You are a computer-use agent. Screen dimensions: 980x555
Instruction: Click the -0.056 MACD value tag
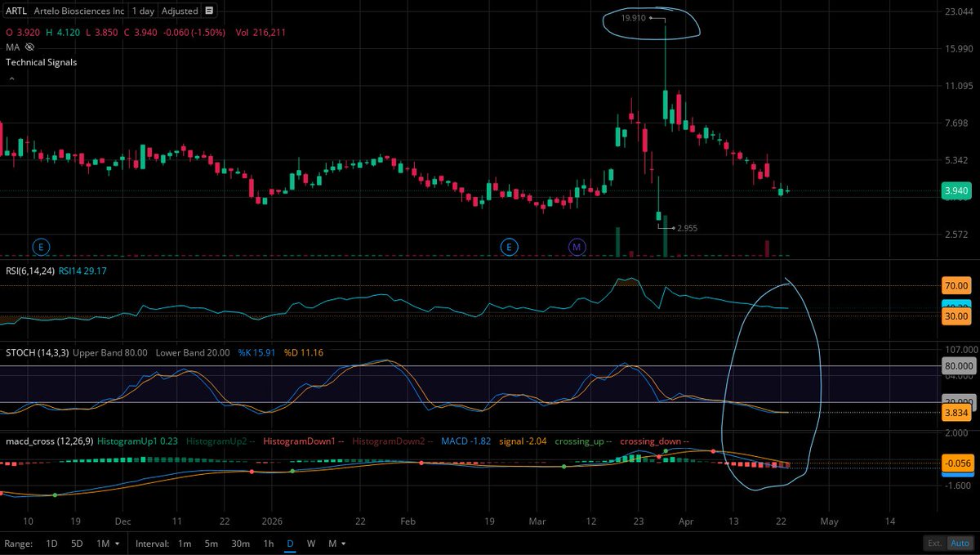point(956,463)
